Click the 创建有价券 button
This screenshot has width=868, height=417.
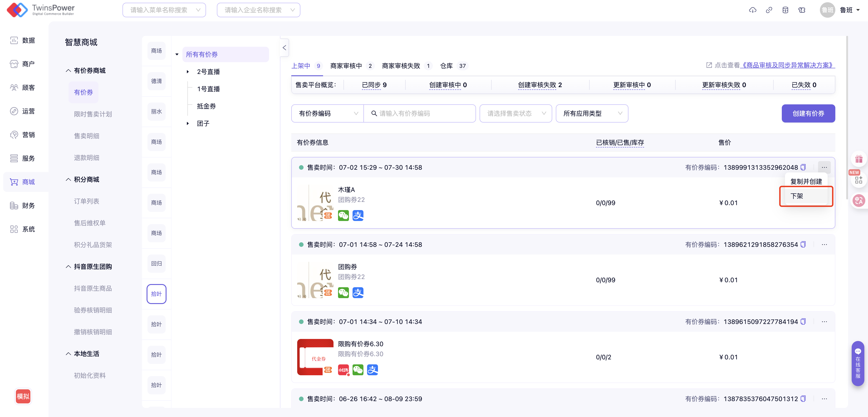pos(808,113)
